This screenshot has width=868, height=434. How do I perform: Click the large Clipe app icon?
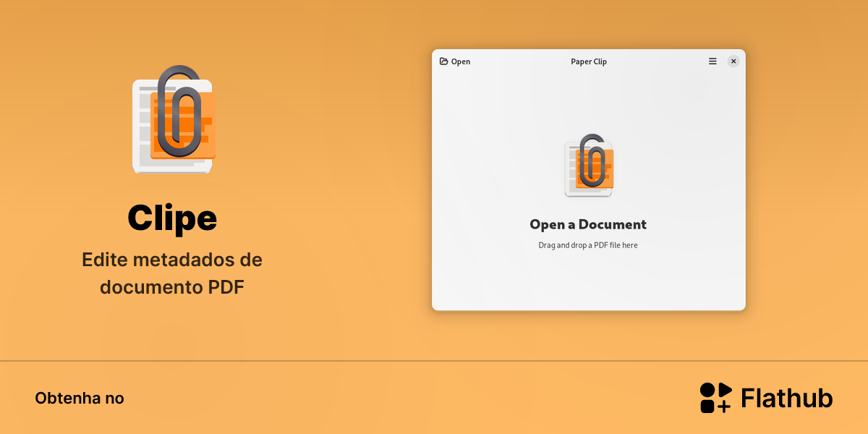coord(174,119)
